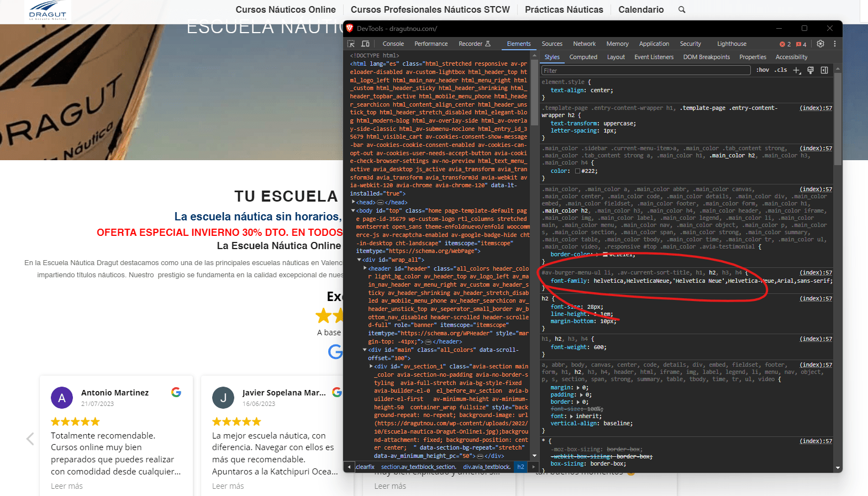Click the #222 color swatch
The image size is (868, 496).
tap(578, 171)
